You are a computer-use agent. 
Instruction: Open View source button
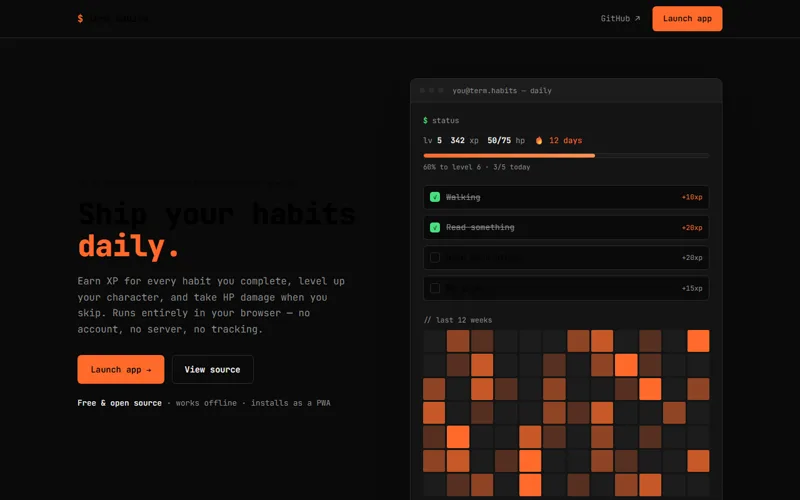coord(212,369)
